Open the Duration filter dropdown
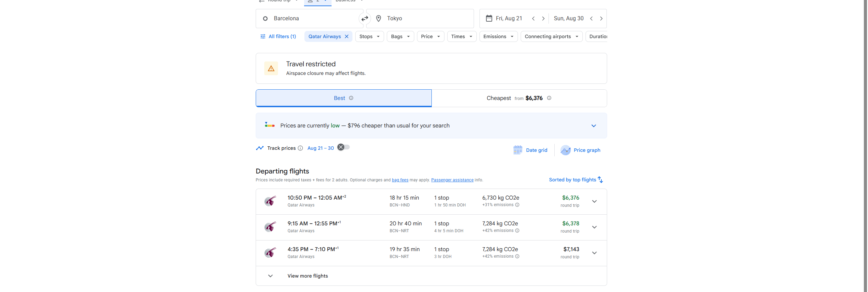The width and height of the screenshot is (868, 292). (x=597, y=36)
